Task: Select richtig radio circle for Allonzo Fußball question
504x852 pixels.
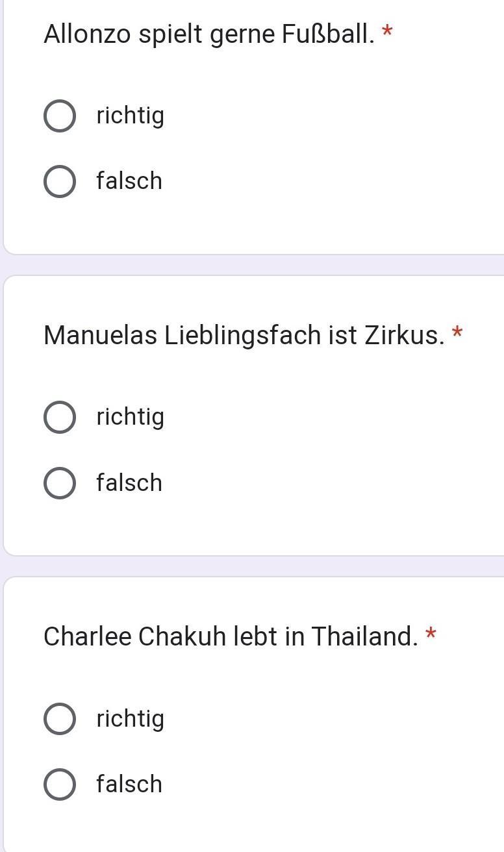Action: (59, 116)
